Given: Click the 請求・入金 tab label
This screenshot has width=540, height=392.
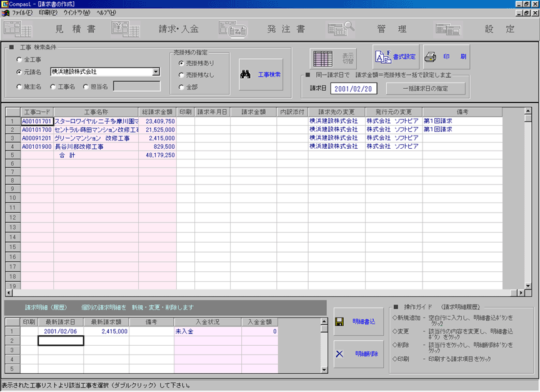Looking at the screenshot, I should tap(178, 29).
